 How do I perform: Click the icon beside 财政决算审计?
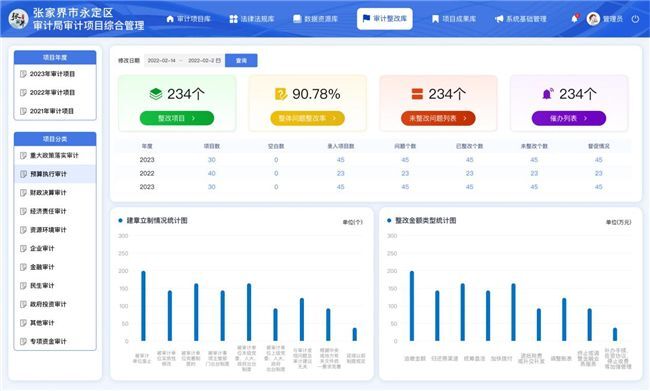pyautogui.click(x=23, y=193)
